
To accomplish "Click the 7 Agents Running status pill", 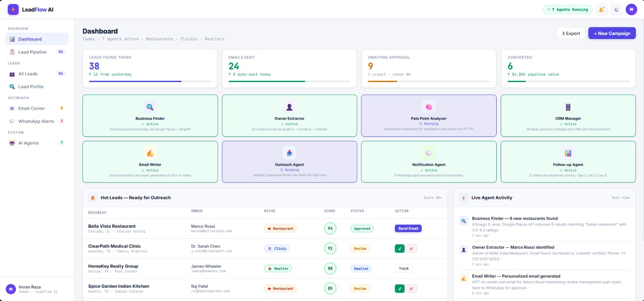I will point(568,10).
